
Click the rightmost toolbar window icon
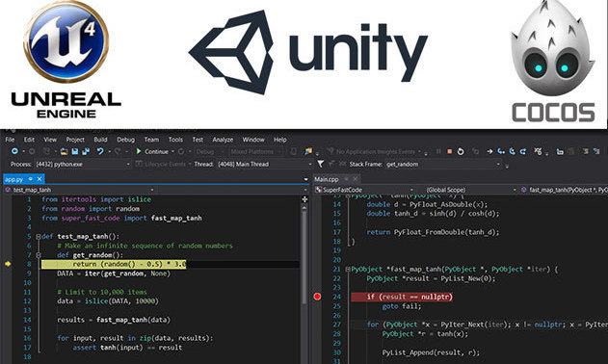point(596,151)
